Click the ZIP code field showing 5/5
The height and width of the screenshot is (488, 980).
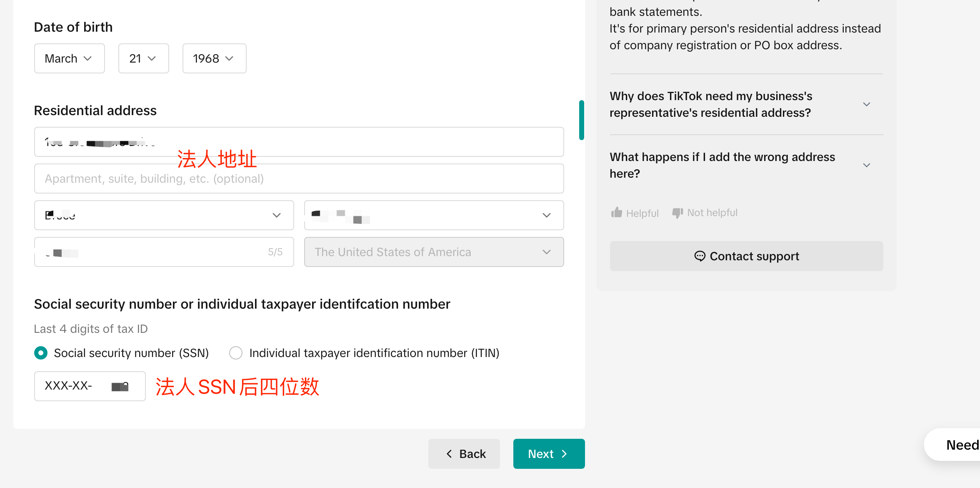164,252
